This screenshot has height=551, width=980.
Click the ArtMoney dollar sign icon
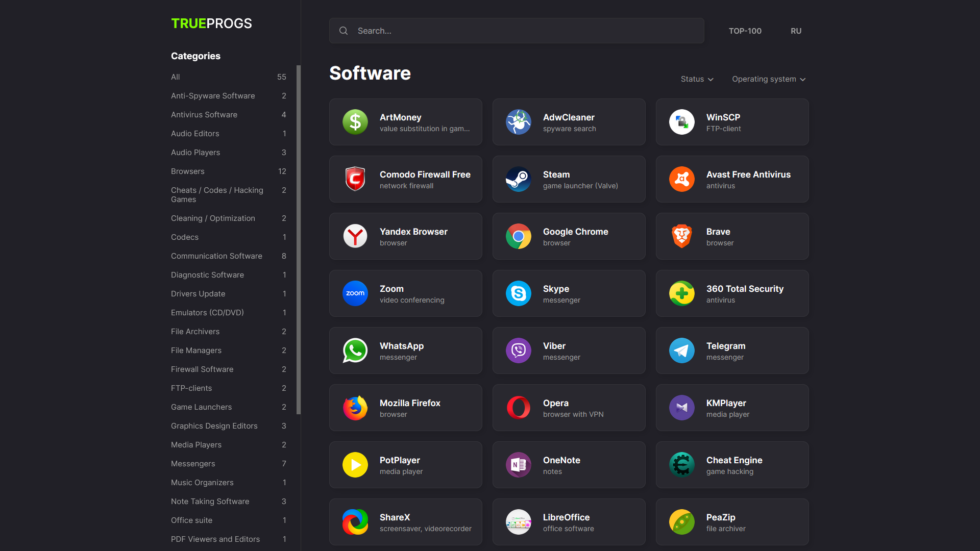pyautogui.click(x=355, y=122)
